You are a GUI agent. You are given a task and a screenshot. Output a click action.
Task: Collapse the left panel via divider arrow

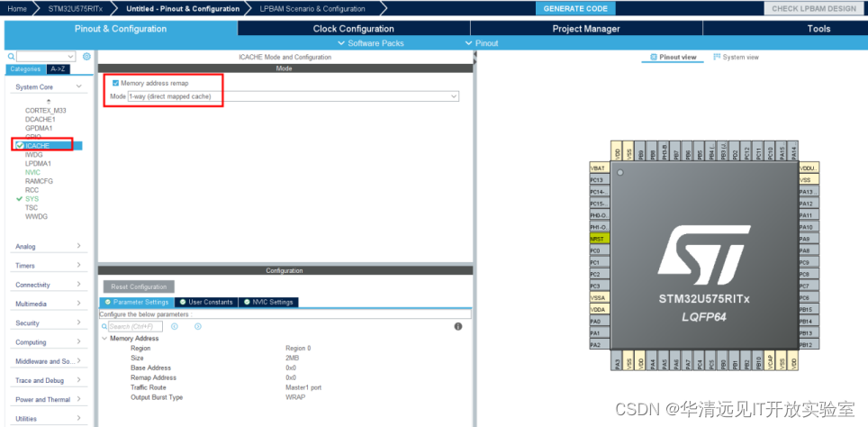[x=475, y=55]
